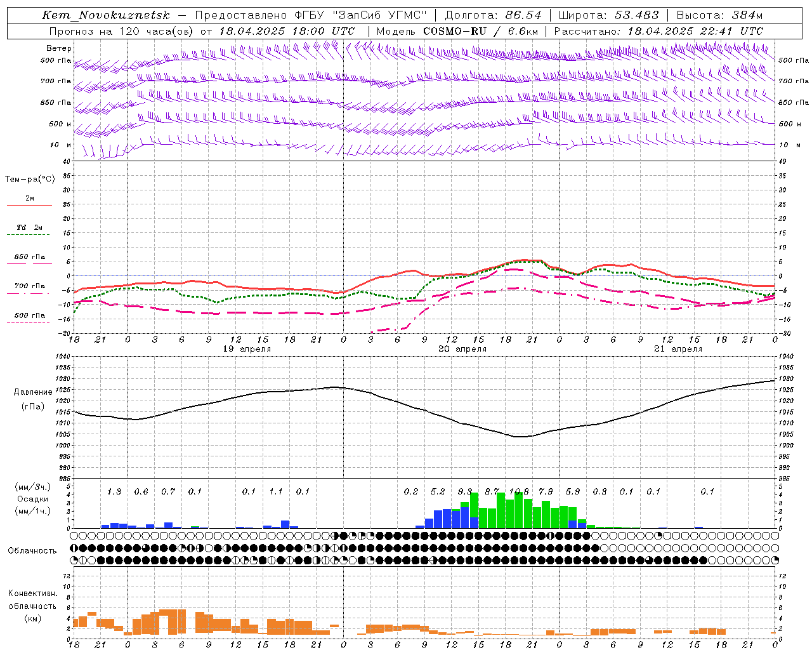
Task: Click the 'Рассчитано: 18.04.2025 22:41 UTC' timestamp
Action: pyautogui.click(x=658, y=31)
